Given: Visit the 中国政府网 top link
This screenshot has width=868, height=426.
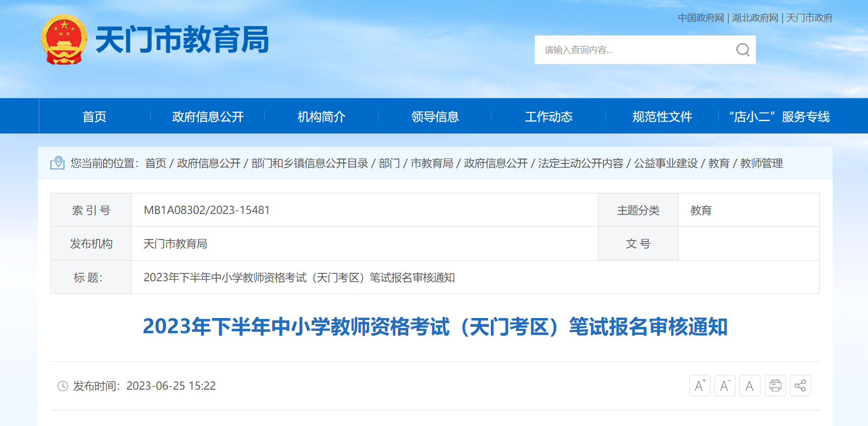Looking at the screenshot, I should 701,18.
